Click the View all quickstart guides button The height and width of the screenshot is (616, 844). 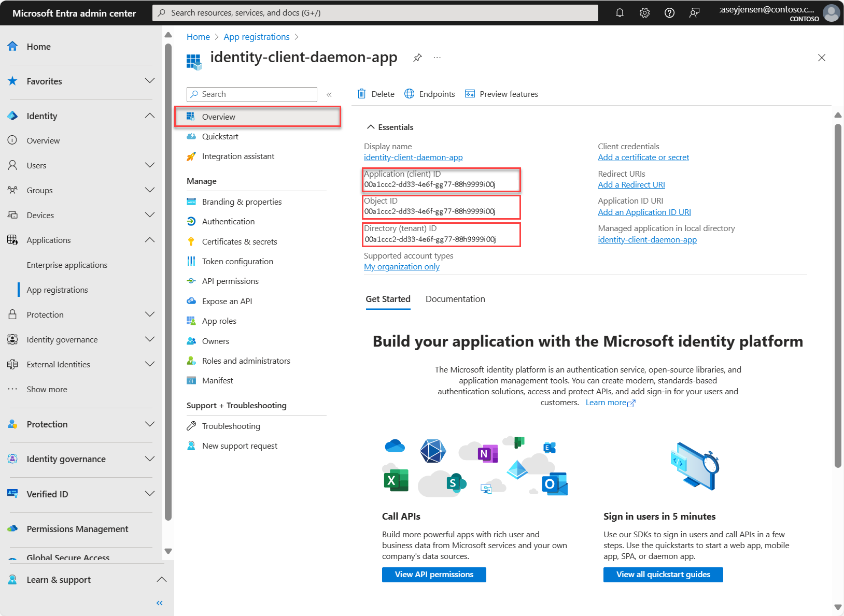coord(663,575)
